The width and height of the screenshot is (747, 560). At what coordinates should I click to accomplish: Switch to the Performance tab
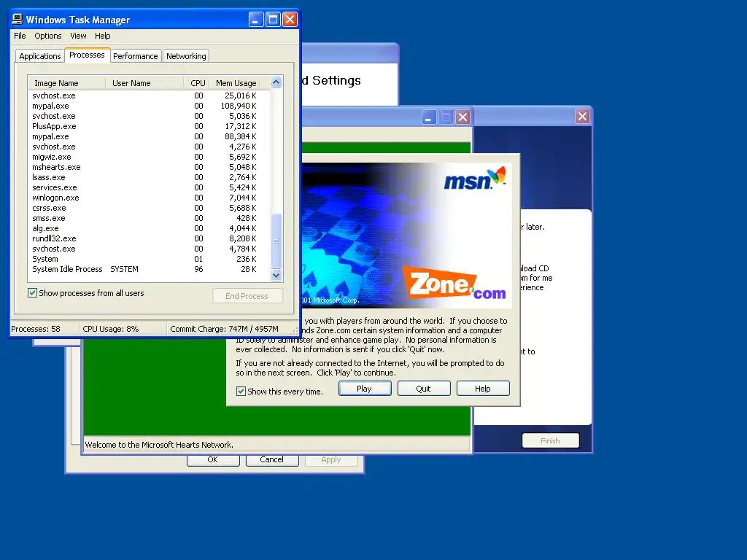click(135, 56)
